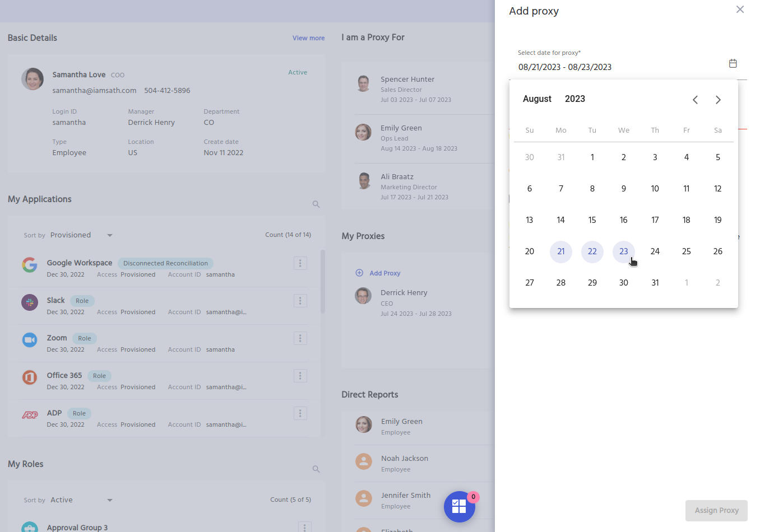This screenshot has height=532, width=760.
Task: Open Zoom row three-dot menu
Action: click(x=300, y=338)
